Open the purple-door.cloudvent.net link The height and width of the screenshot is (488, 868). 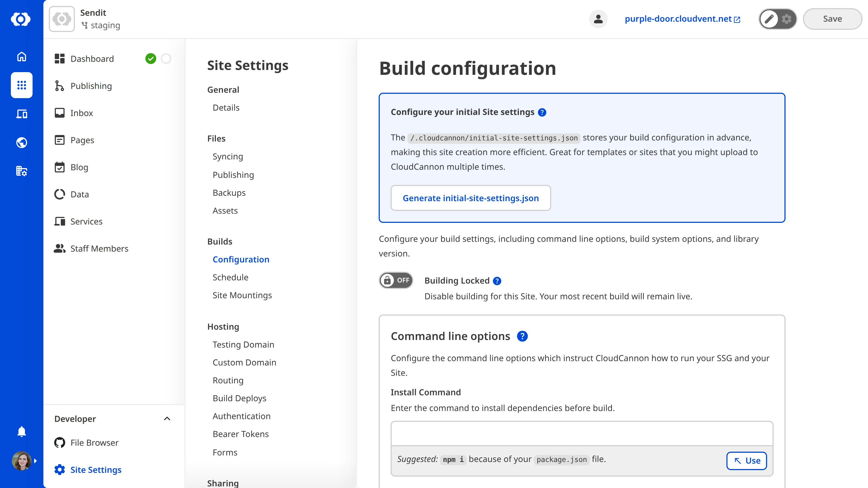tap(678, 19)
